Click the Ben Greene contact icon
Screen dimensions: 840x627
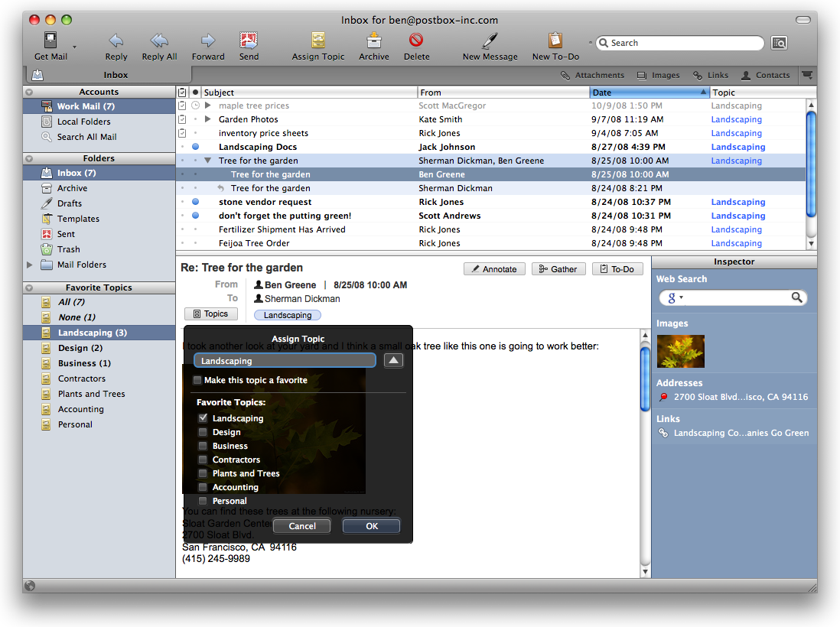tap(259, 285)
